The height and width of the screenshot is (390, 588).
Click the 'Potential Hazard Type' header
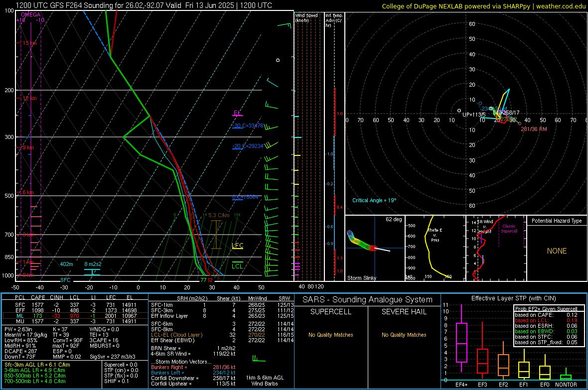[557, 221]
